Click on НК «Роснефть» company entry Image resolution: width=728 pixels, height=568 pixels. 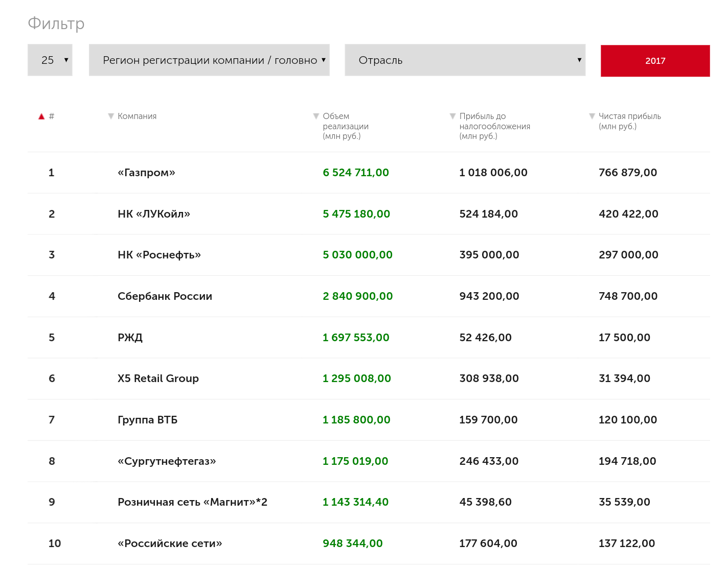(x=159, y=255)
